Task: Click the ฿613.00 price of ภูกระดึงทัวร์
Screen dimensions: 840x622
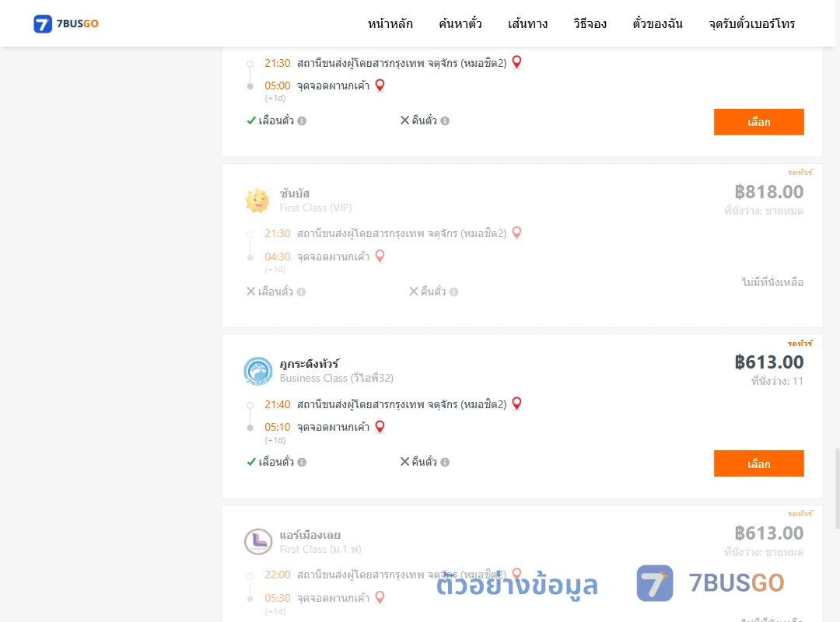Action: coord(768,362)
